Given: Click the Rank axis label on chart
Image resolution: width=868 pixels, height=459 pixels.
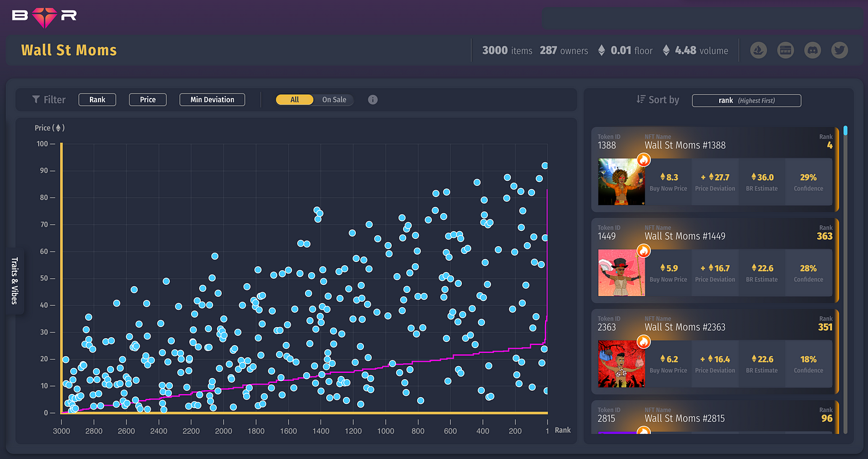Looking at the screenshot, I should point(563,431).
